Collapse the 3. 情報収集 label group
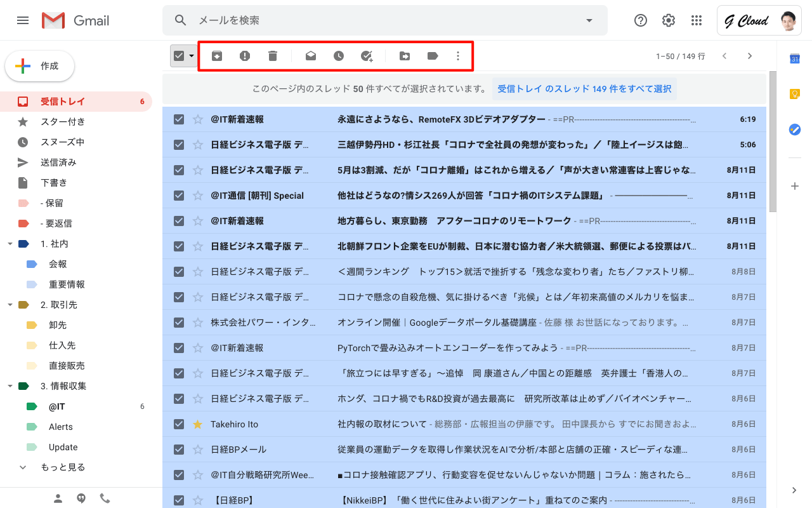The image size is (812, 508). click(x=10, y=386)
